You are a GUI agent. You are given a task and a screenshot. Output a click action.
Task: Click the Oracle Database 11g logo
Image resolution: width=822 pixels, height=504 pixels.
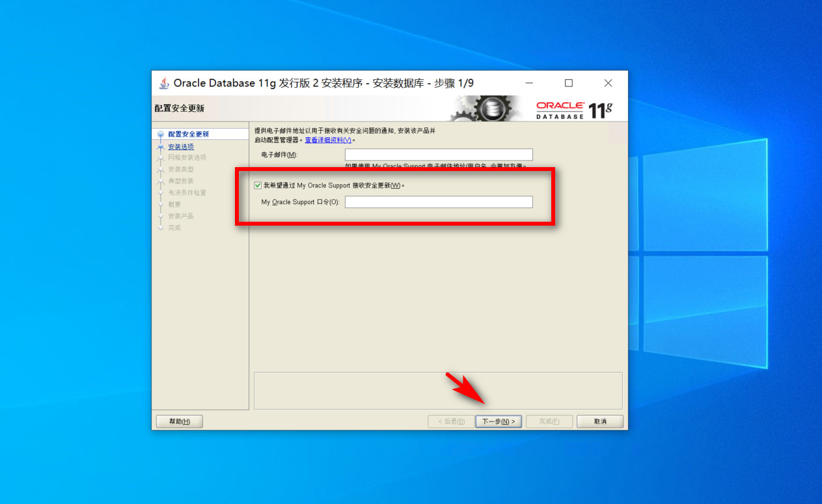tap(574, 109)
